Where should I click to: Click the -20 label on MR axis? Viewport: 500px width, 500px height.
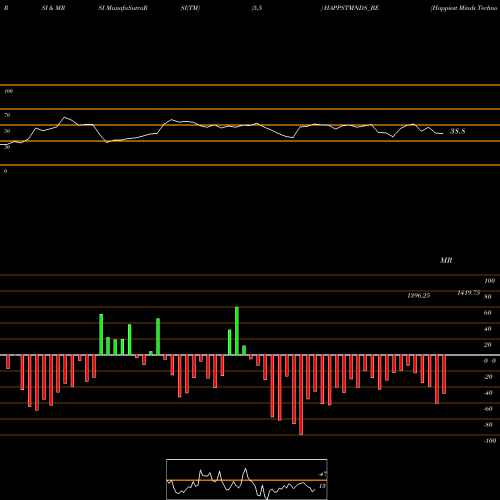pyautogui.click(x=488, y=377)
